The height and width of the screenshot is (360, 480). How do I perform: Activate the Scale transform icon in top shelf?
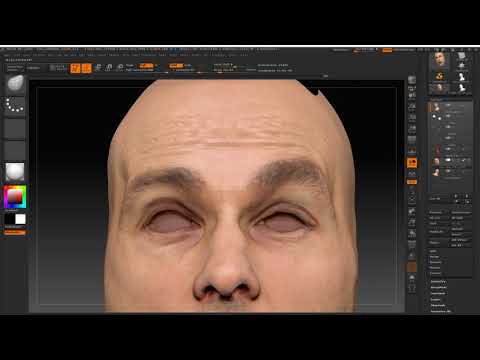[x=109, y=68]
